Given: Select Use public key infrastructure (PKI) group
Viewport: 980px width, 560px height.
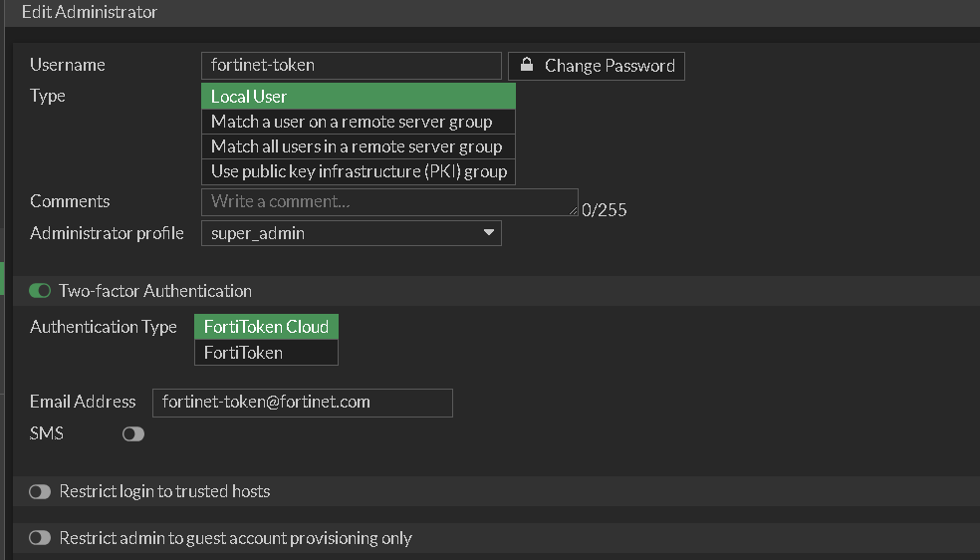Looking at the screenshot, I should click(358, 171).
